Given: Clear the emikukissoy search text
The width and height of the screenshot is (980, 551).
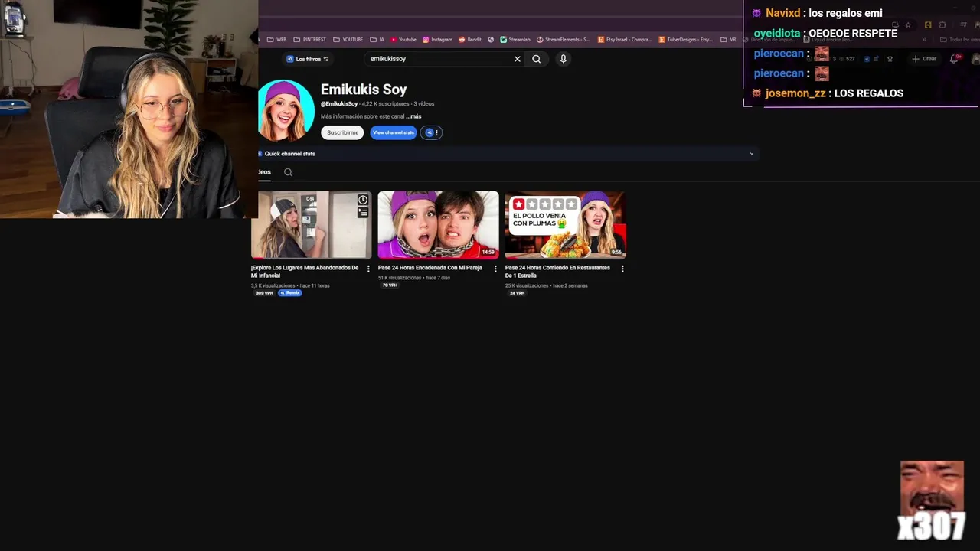Looking at the screenshot, I should click(x=517, y=59).
